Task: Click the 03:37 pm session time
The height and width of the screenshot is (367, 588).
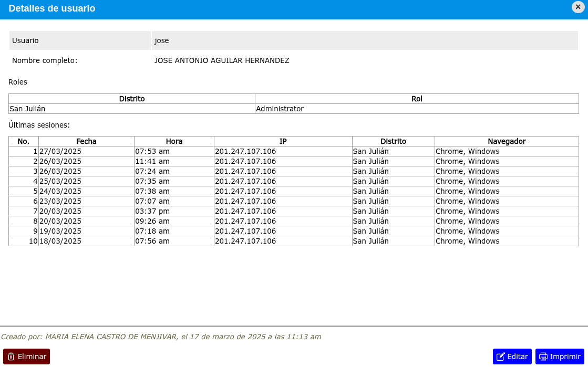Action: click(x=152, y=211)
